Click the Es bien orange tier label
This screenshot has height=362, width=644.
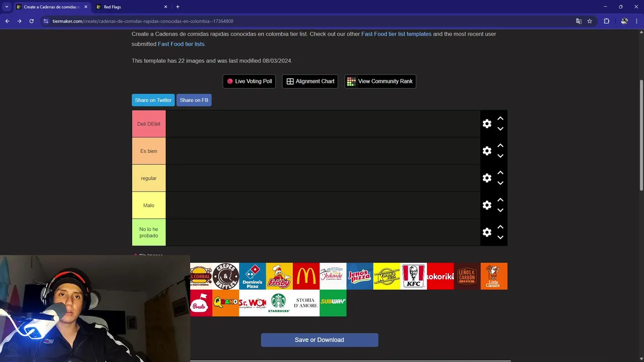pos(149,151)
